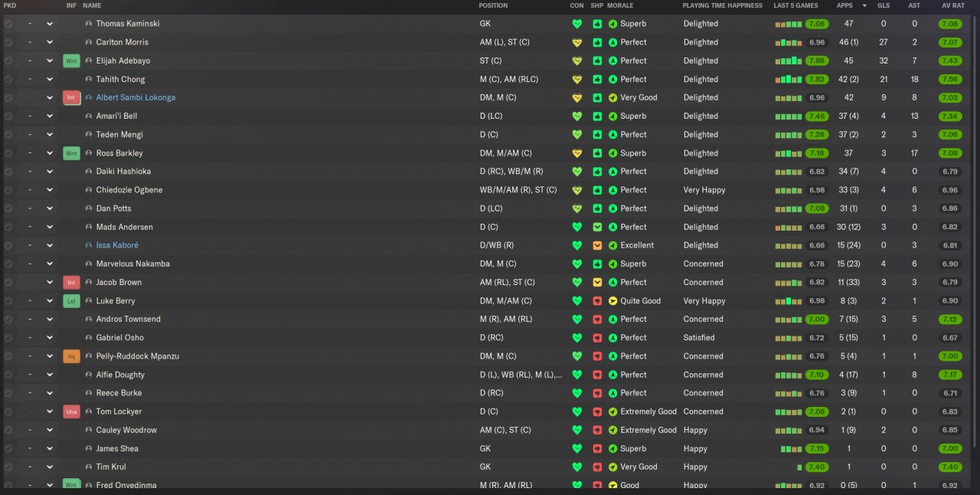This screenshot has height=495, width=980.
Task: Tick the picked circle for Gabriel Osho
Action: point(8,338)
